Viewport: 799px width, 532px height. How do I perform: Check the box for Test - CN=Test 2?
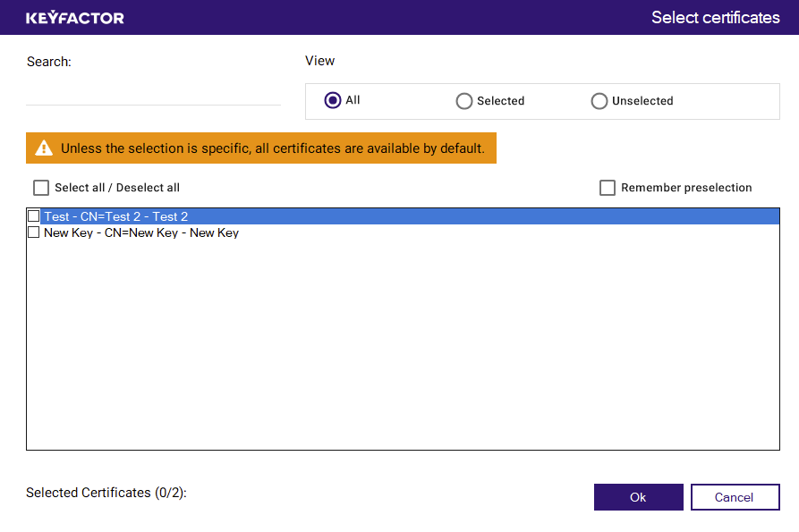point(34,216)
